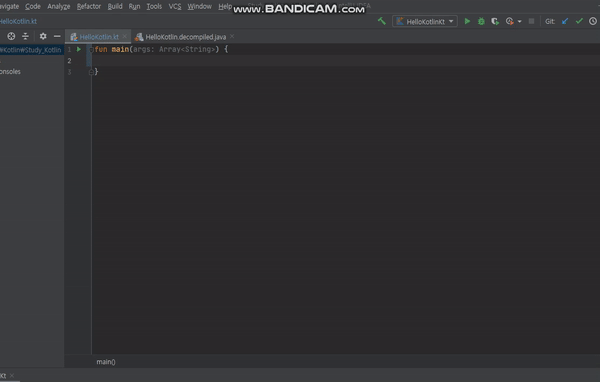This screenshot has width=600, height=382.
Task: Click the profiler run icon
Action: [509, 21]
